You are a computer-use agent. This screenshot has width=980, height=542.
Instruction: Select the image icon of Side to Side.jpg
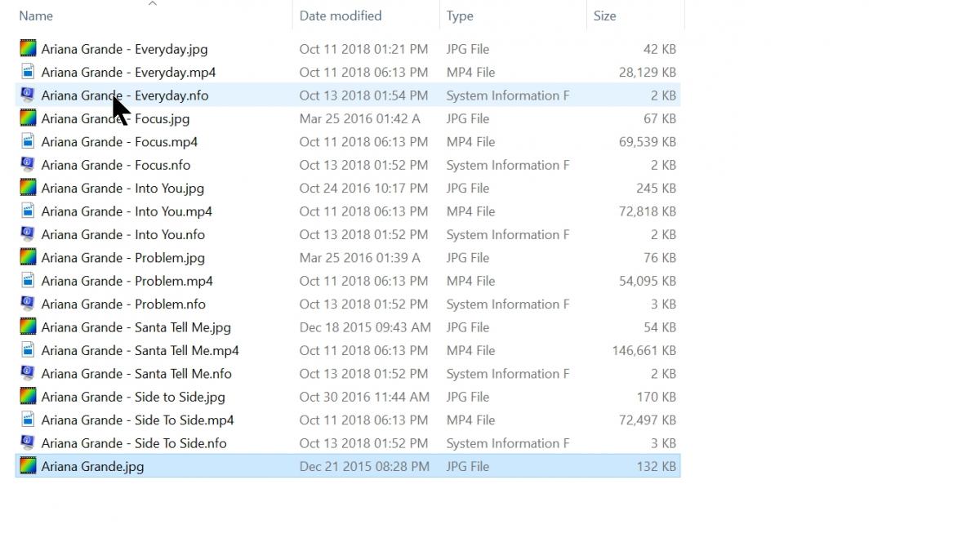point(28,397)
